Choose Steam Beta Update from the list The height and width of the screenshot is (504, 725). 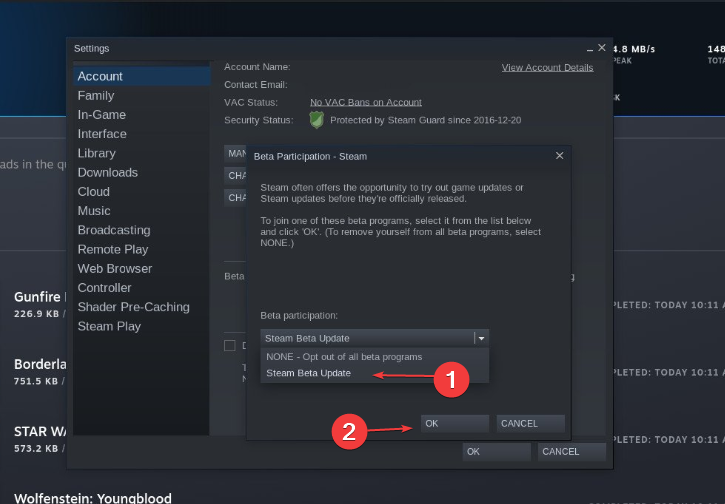[x=375, y=373]
